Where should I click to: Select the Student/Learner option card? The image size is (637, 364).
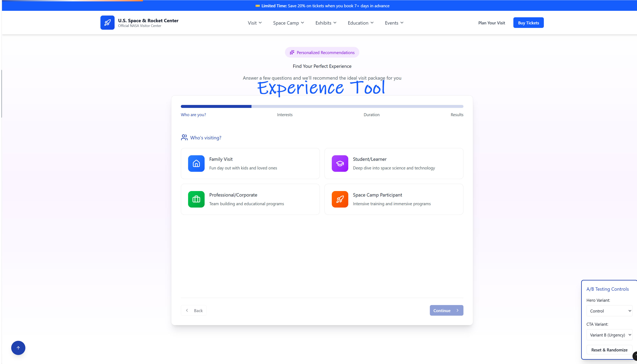[394, 164]
